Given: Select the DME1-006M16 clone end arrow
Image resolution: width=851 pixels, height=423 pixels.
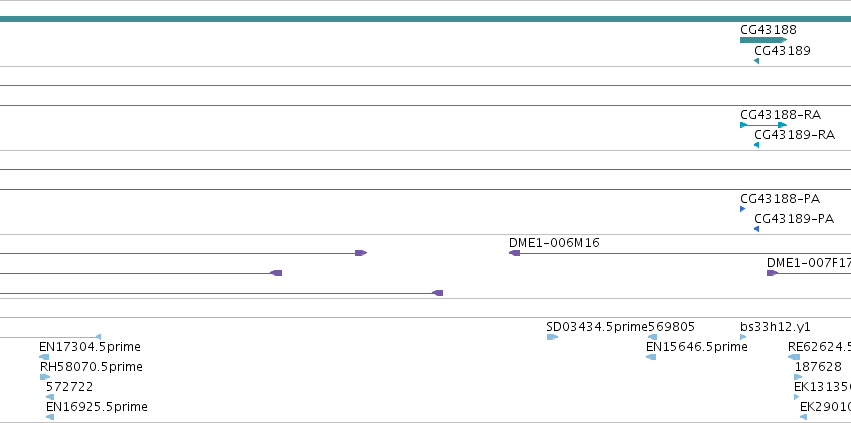Looking at the screenshot, I should coord(515,253).
